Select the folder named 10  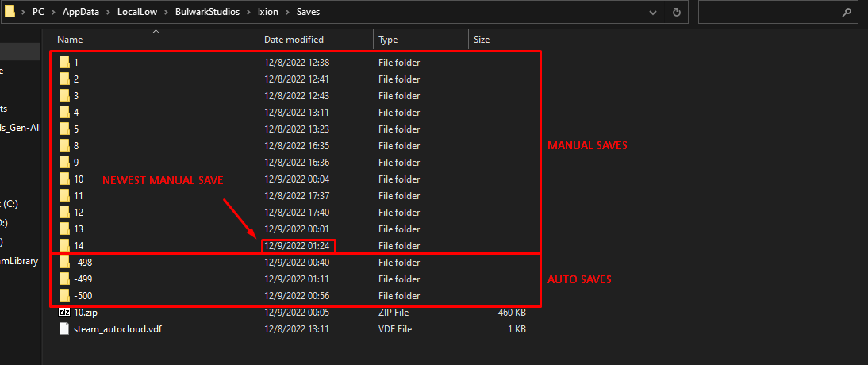click(x=78, y=179)
